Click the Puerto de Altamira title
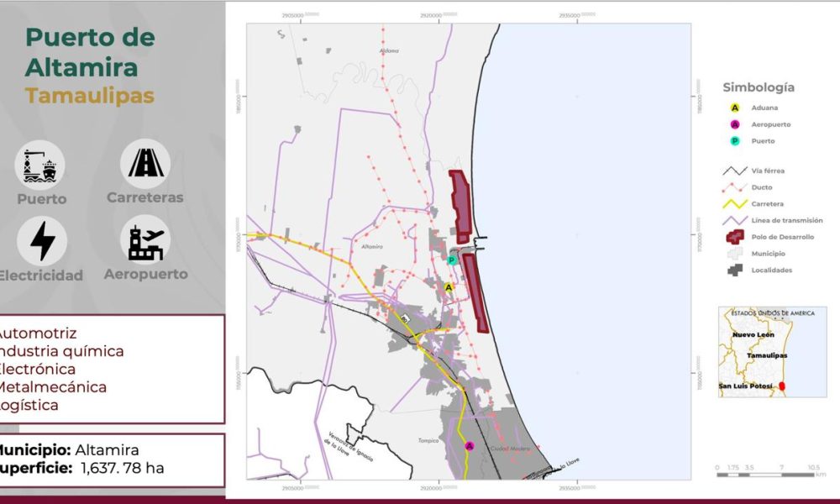Screen dimensions: 840x504 click(x=90, y=52)
